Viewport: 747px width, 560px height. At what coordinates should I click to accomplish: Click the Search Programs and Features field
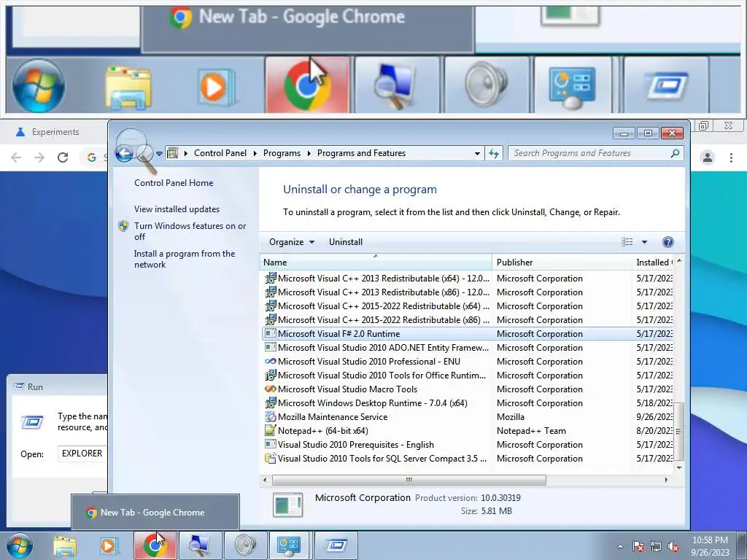point(595,153)
